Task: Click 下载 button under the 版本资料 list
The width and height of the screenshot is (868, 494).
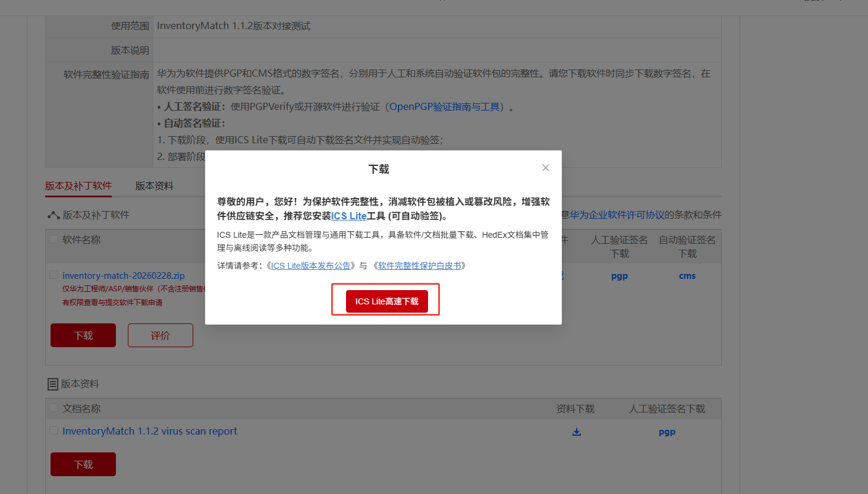Action: (x=83, y=464)
